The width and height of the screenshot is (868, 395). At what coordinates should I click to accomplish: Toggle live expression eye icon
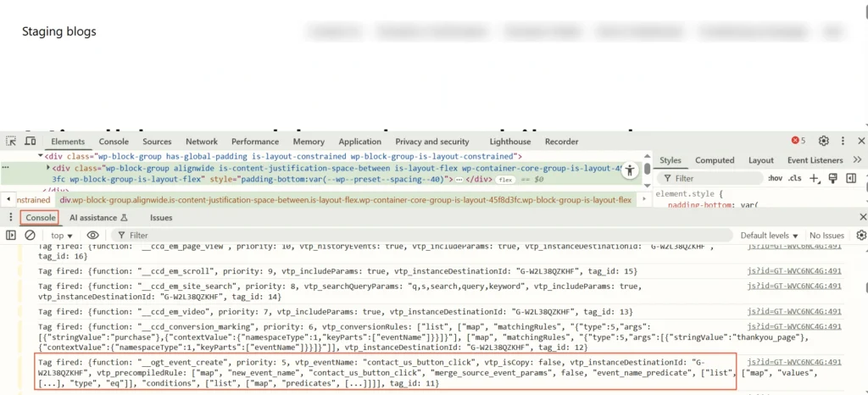(x=92, y=235)
